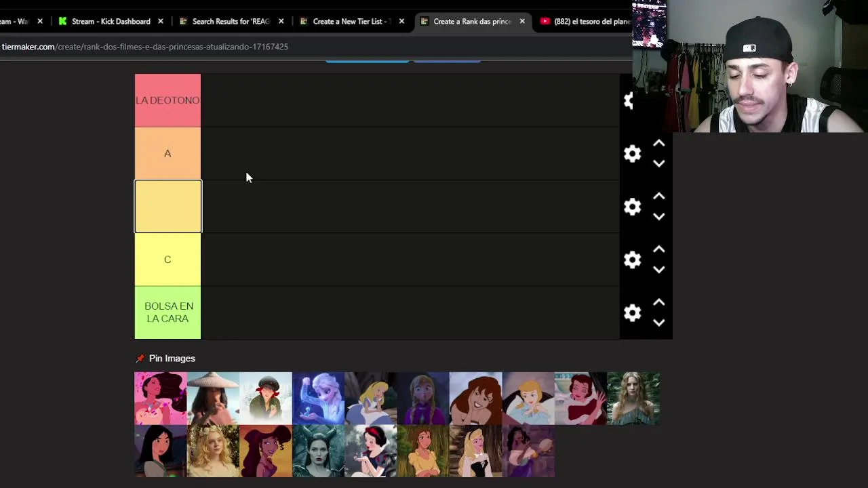Select the Mulan image
The image size is (868, 488).
click(161, 451)
